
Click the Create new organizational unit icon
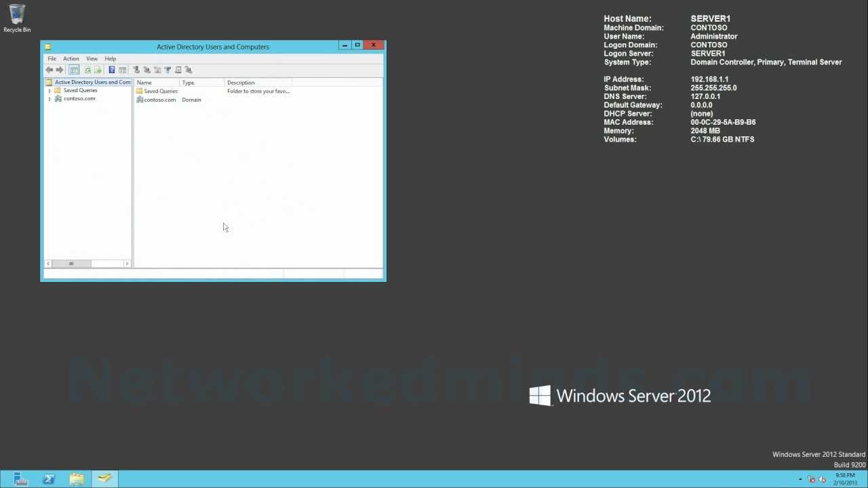pyautogui.click(x=157, y=70)
